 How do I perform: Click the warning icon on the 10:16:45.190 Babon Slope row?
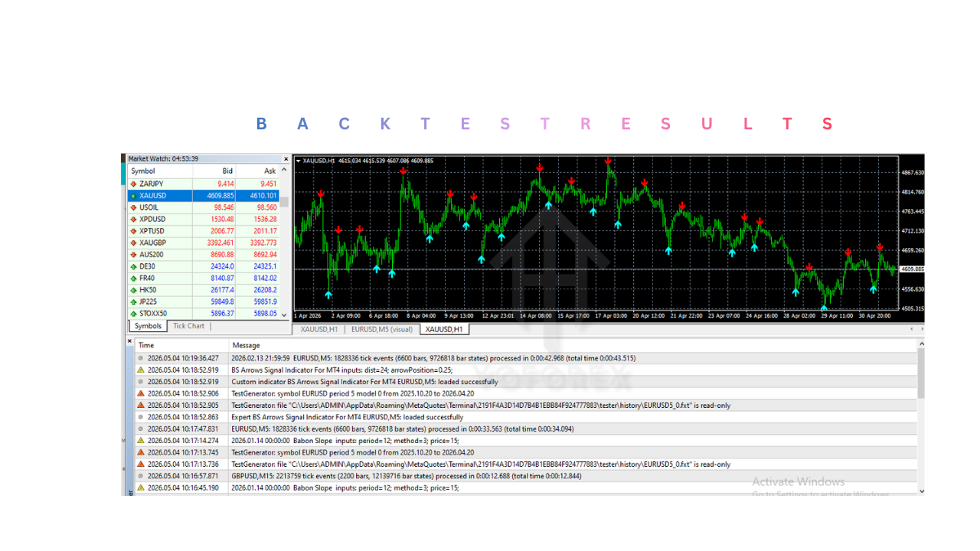(x=140, y=487)
